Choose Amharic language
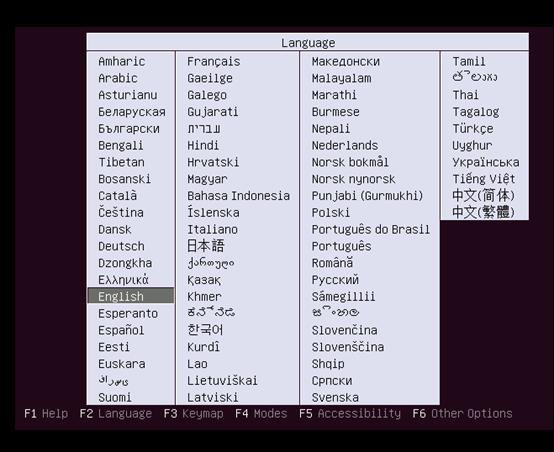 coord(122,61)
